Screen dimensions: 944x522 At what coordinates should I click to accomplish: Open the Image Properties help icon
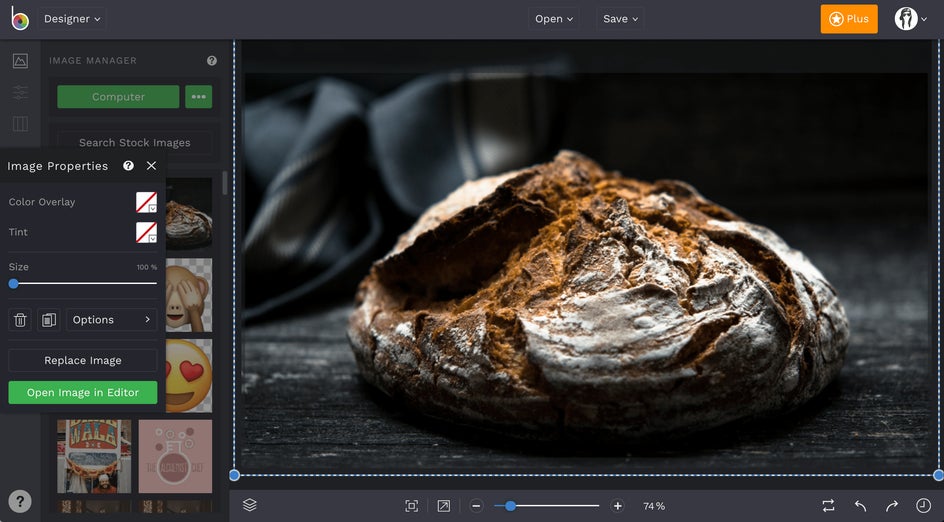pos(128,166)
